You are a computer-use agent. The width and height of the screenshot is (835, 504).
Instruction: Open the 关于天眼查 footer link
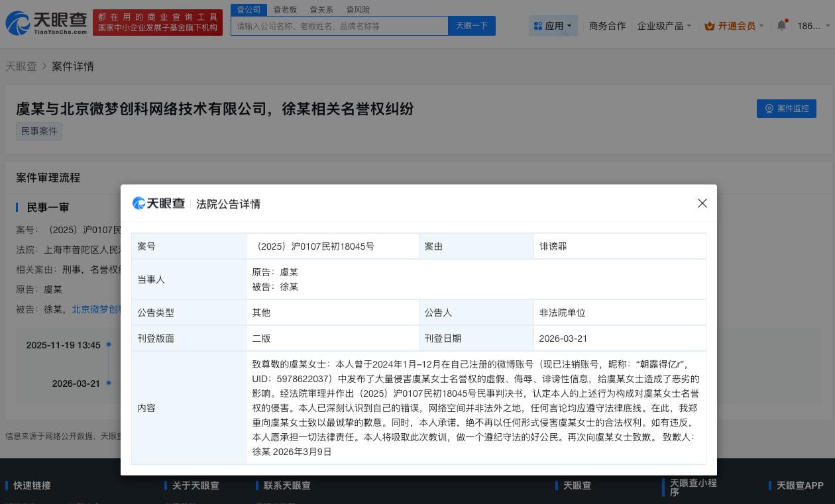195,485
